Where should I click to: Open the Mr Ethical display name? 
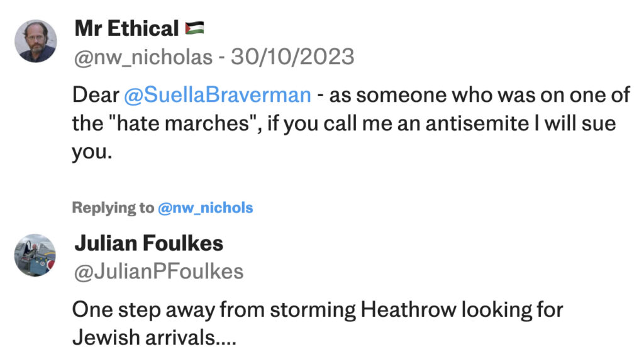[x=126, y=28]
